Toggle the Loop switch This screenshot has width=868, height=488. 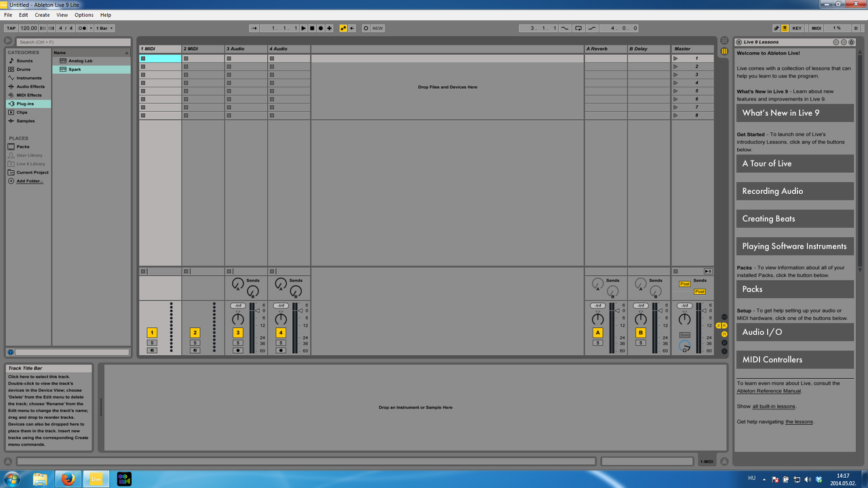[578, 28]
